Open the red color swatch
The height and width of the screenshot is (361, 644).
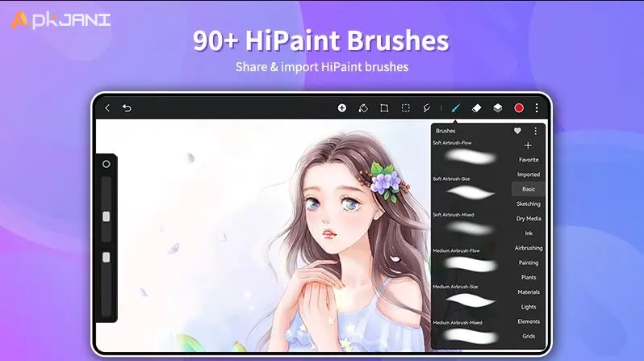click(x=519, y=108)
